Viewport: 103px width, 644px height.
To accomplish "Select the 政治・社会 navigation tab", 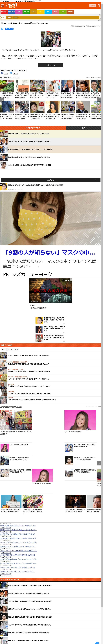I will tap(12, 12).
